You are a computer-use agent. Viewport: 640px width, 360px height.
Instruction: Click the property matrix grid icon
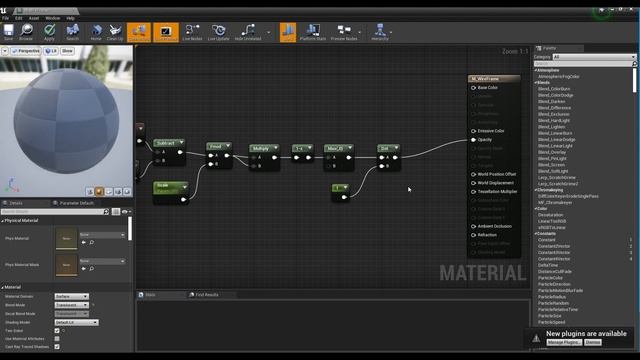click(116, 211)
